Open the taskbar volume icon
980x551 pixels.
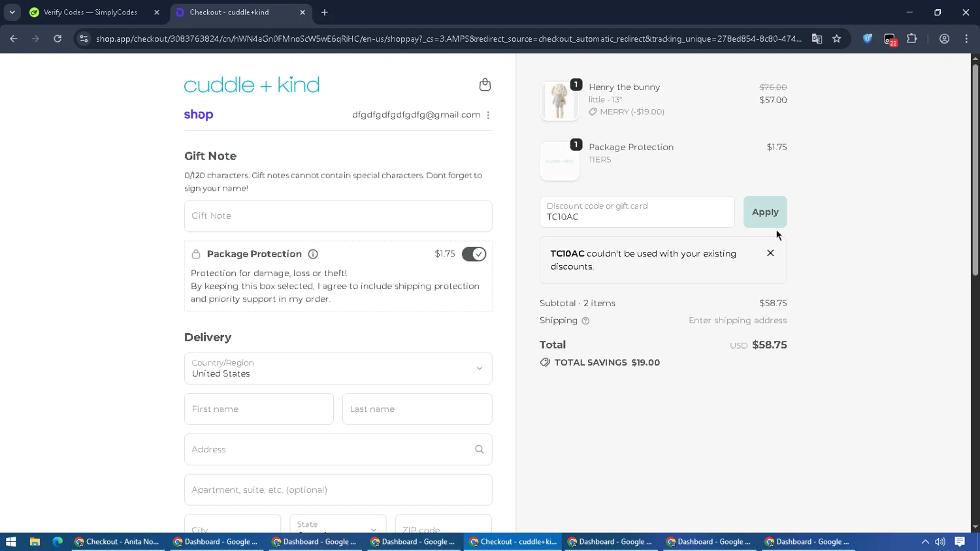coord(940,541)
